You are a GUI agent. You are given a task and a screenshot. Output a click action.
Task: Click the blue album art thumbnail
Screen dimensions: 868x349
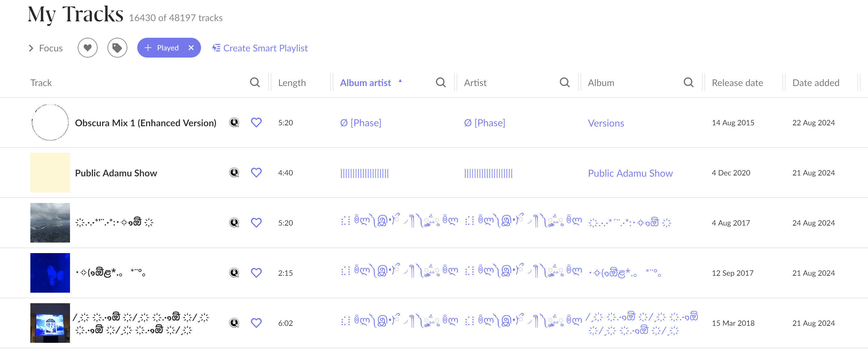tap(50, 273)
